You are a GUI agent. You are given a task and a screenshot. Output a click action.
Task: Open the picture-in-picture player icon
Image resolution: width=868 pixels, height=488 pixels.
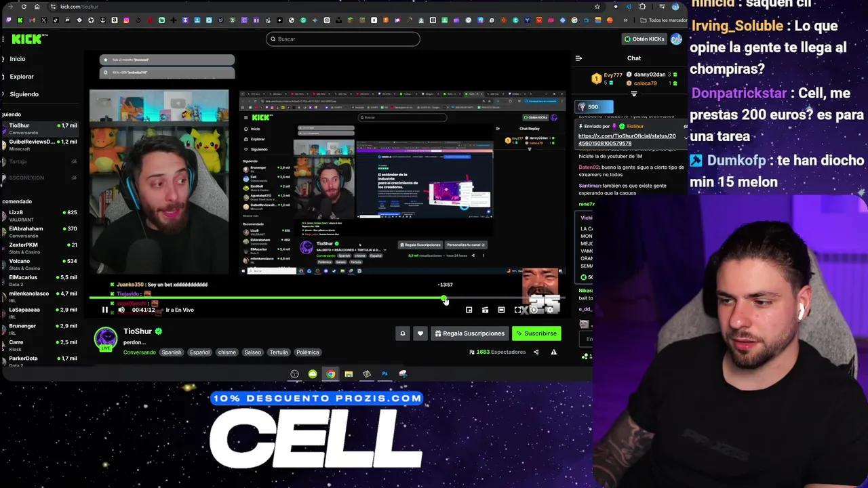pos(469,310)
